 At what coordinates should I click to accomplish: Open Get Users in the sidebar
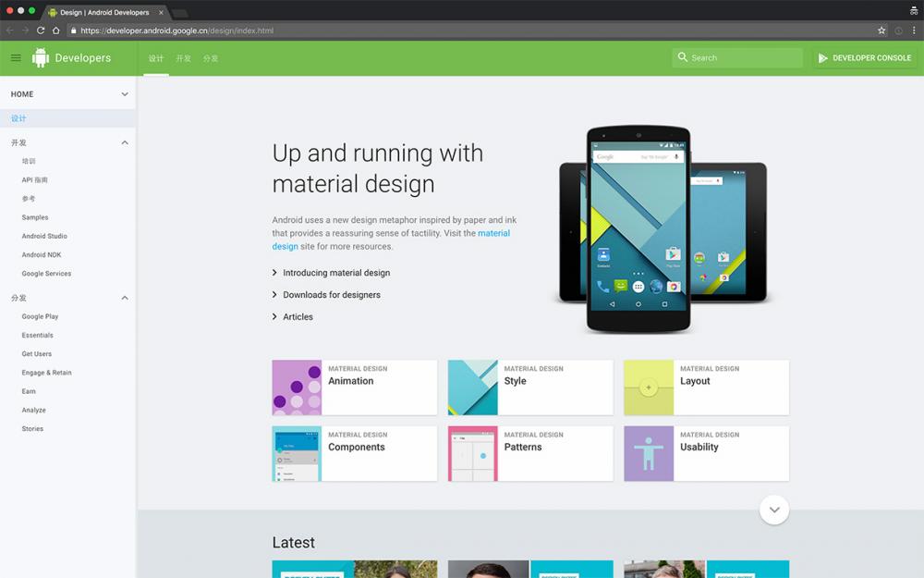(x=37, y=354)
